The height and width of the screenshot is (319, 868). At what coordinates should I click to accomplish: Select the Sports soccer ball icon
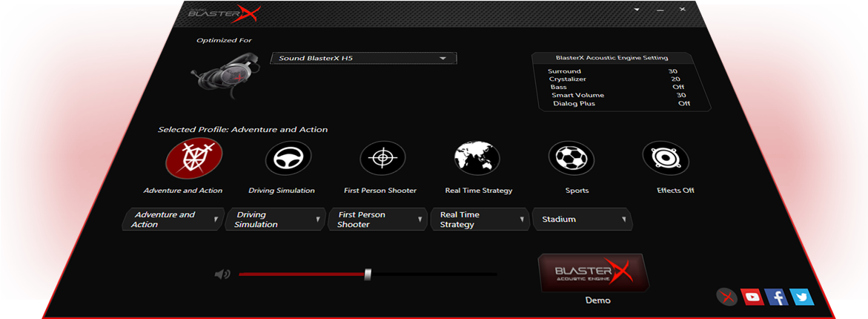[572, 159]
